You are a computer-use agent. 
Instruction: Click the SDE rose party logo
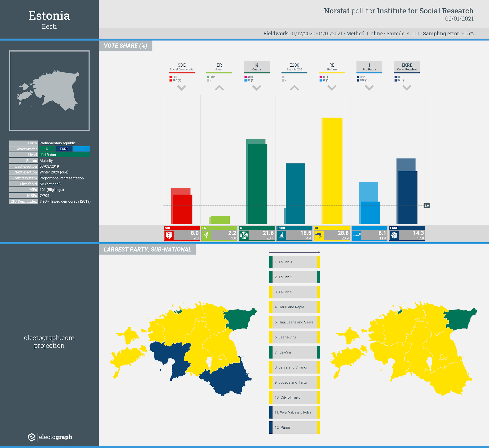coord(169,235)
